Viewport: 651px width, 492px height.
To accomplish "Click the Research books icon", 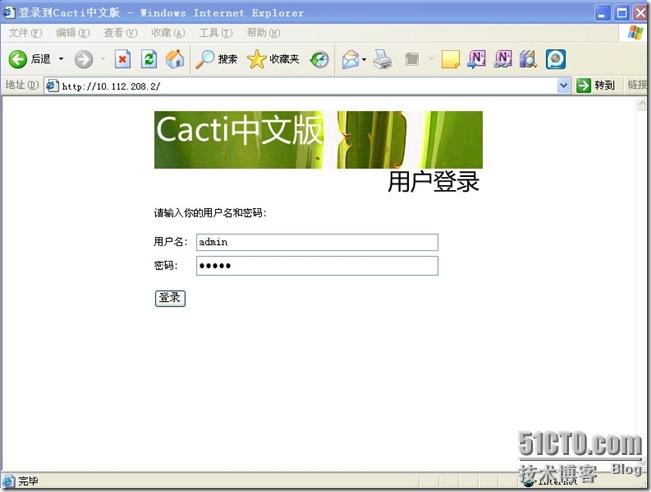I will 528,59.
